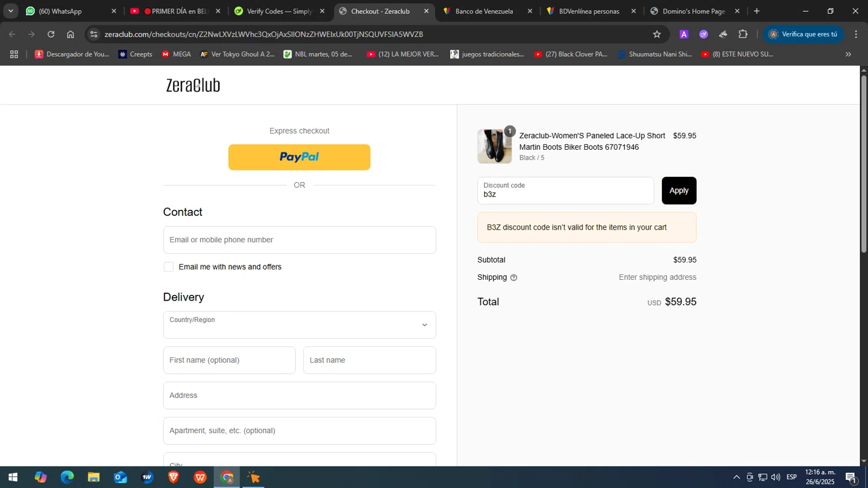868x488 pixels.
Task: Open Chrome three-dot menu
Action: (856, 34)
